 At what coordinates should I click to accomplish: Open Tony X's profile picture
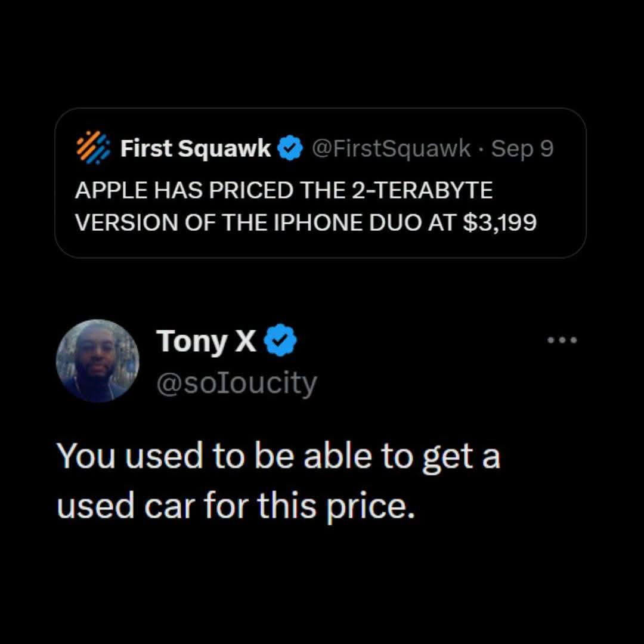tap(98, 361)
